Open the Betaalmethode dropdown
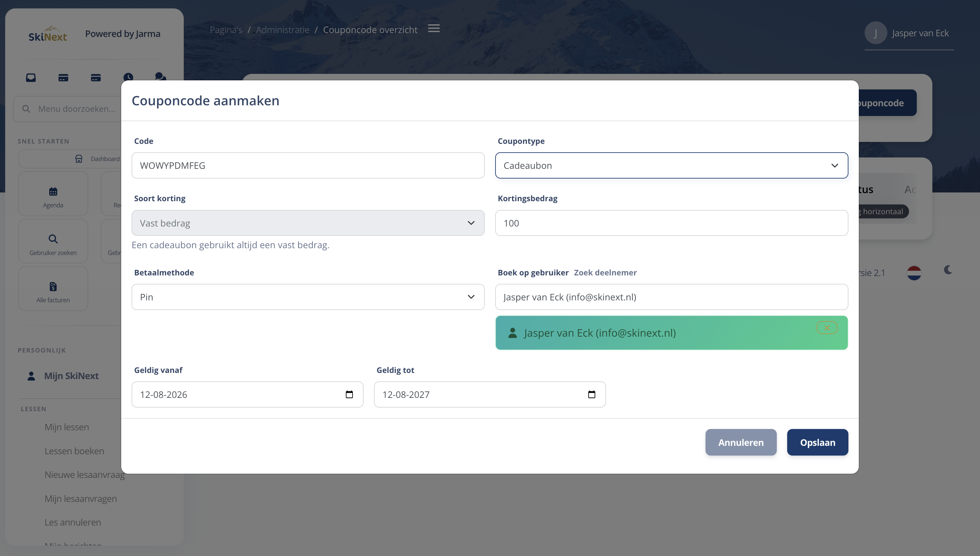This screenshot has height=556, width=980. (x=308, y=297)
